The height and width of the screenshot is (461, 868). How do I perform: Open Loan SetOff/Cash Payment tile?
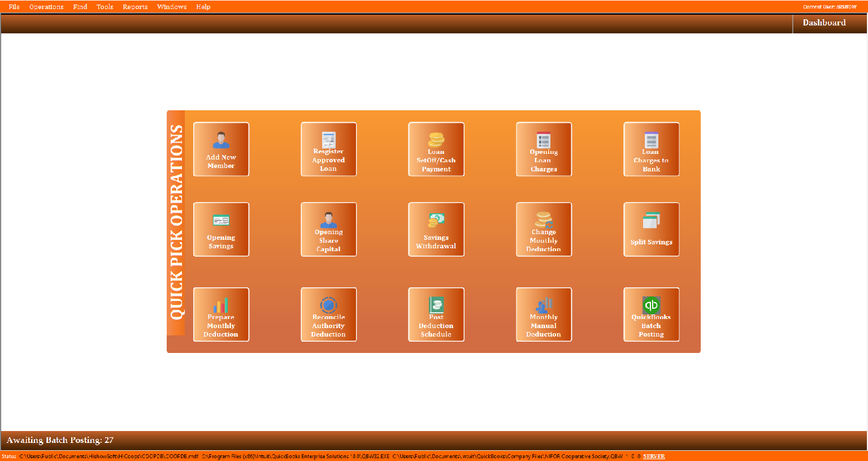click(x=436, y=149)
